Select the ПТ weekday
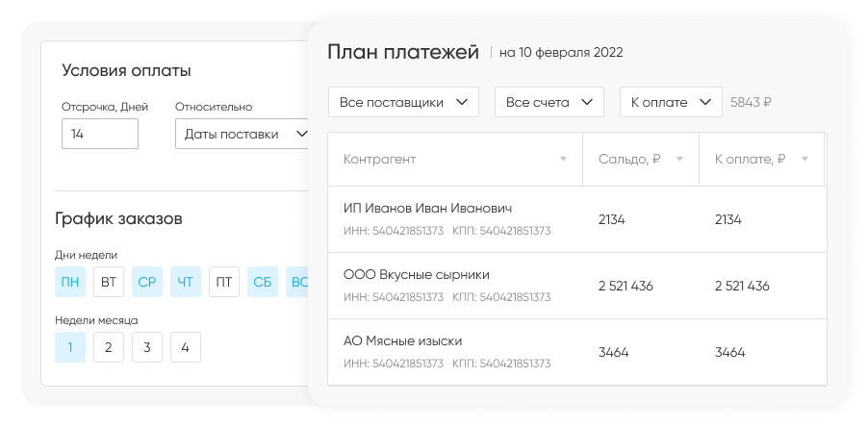 pyautogui.click(x=224, y=282)
